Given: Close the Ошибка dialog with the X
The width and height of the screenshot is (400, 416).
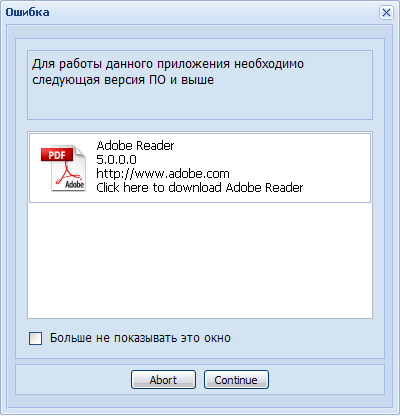Looking at the screenshot, I should (x=386, y=13).
